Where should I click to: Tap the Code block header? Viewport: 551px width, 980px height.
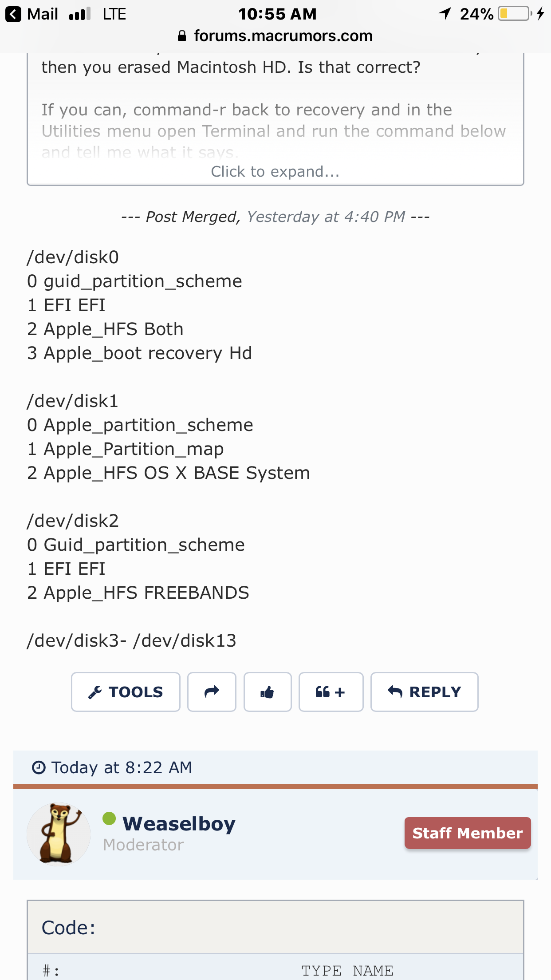click(x=275, y=927)
